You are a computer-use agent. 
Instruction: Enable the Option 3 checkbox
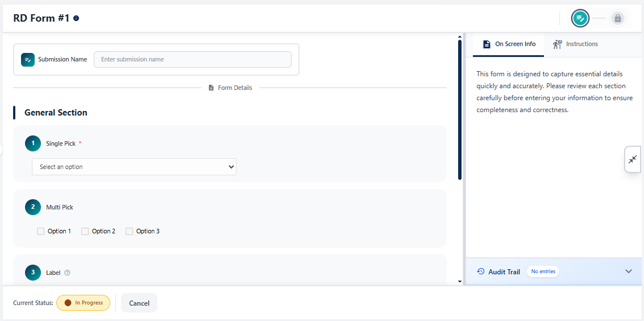[129, 231]
